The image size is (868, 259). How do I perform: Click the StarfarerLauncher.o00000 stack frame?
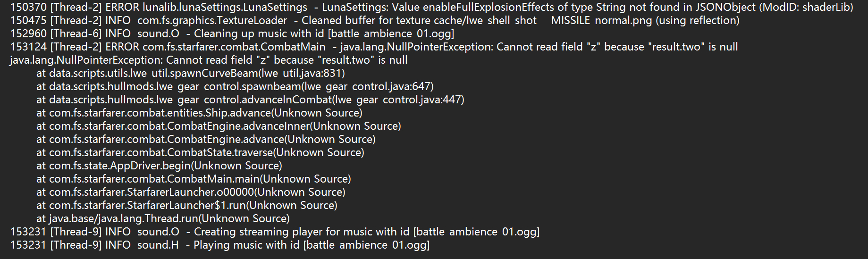191,192
